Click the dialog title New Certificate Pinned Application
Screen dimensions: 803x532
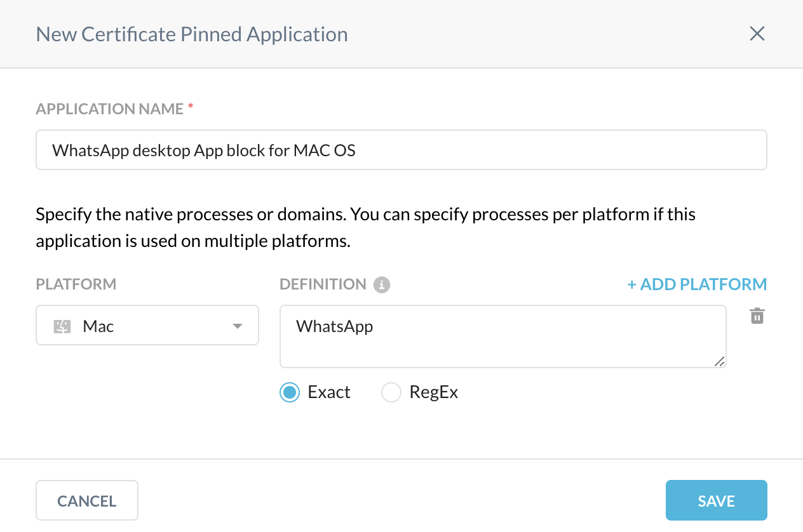point(192,34)
